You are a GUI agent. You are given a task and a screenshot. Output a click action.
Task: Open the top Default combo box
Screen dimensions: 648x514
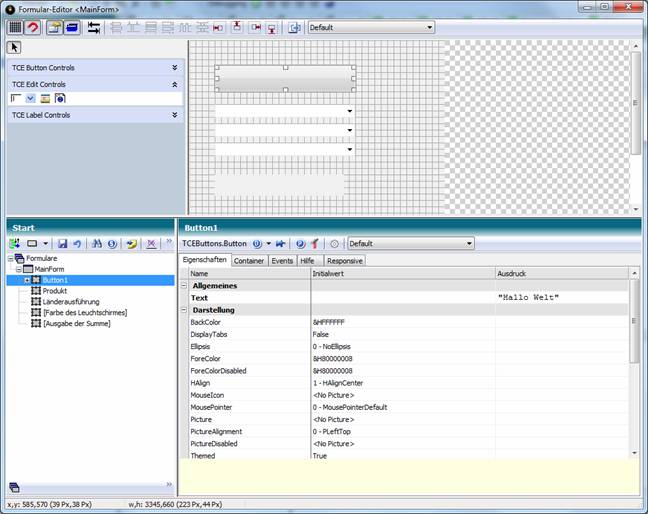371,28
